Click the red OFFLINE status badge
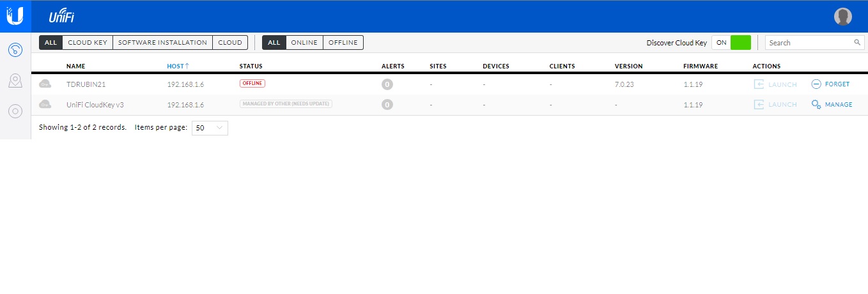868x294 pixels. (x=252, y=84)
